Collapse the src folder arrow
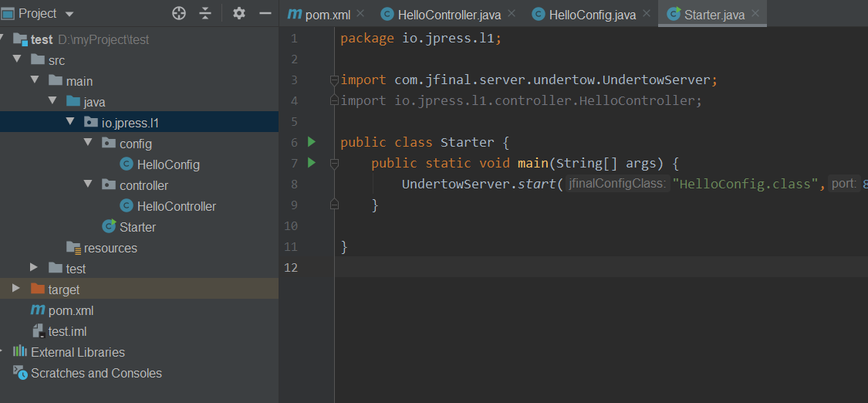868x403 pixels. [x=17, y=59]
